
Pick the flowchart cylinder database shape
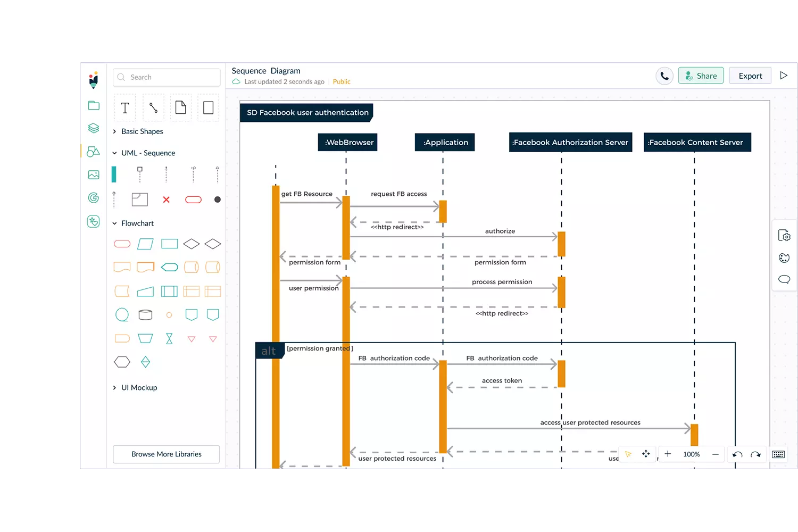coord(145,315)
